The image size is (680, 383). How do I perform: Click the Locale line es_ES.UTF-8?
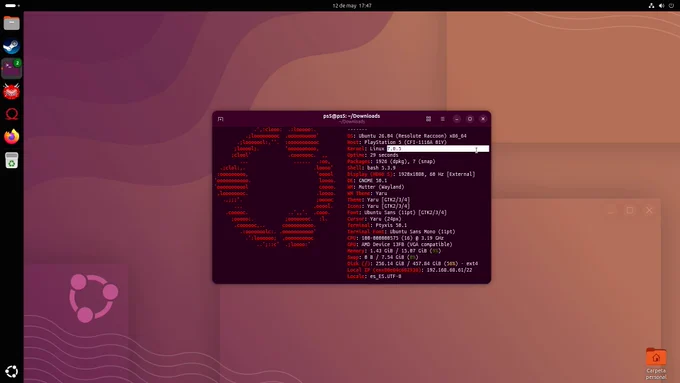[x=374, y=276]
